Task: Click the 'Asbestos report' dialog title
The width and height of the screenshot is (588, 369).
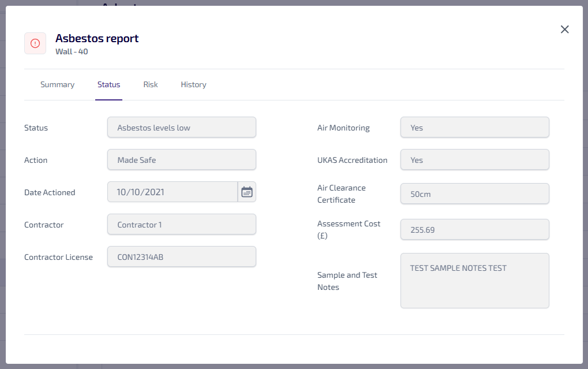Action: (x=97, y=39)
